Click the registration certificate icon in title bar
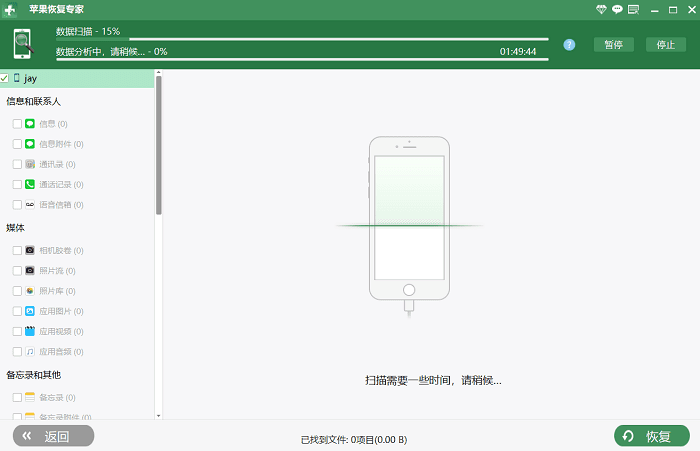This screenshot has width=700, height=451. click(x=633, y=9)
